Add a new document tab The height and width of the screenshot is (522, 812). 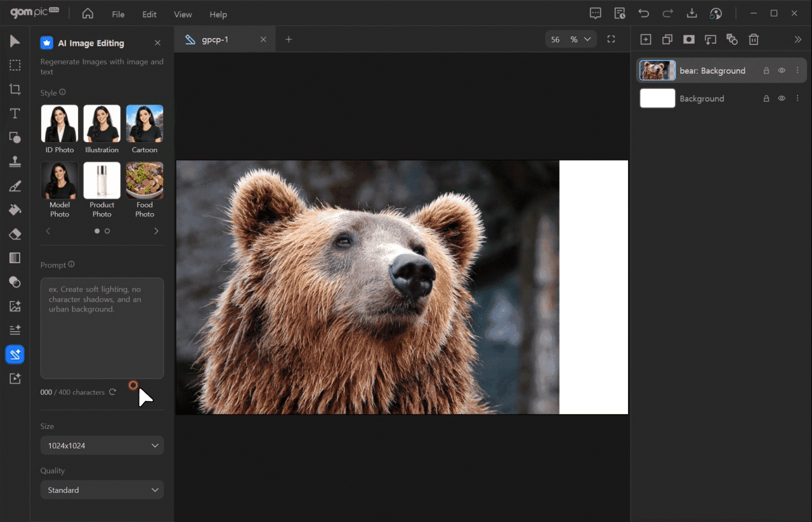pyautogui.click(x=289, y=39)
